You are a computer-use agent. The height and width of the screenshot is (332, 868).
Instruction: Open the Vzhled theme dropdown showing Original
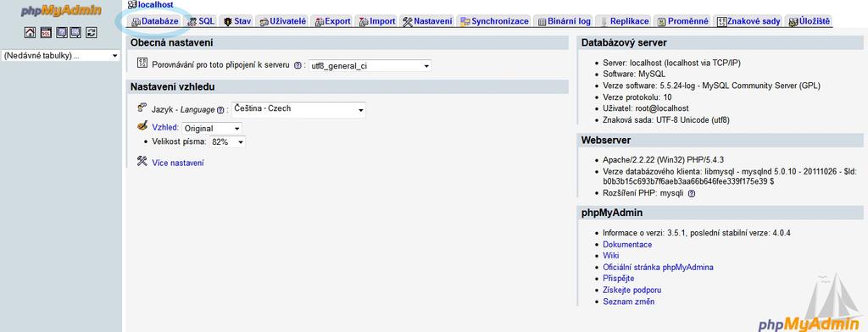[211, 129]
